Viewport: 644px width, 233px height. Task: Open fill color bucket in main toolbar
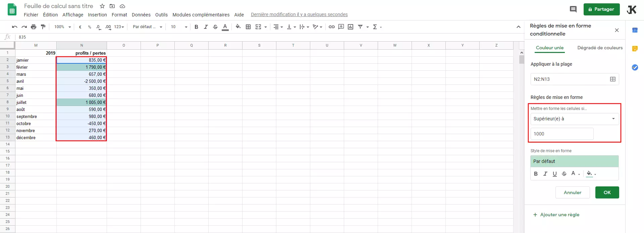238,27
